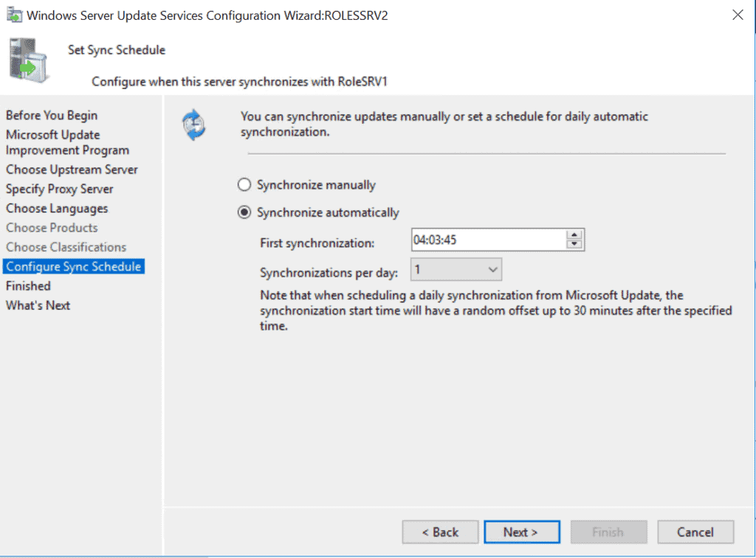The image size is (756, 558).
Task: Increase the first synchronization time with up arrow
Action: [574, 235]
